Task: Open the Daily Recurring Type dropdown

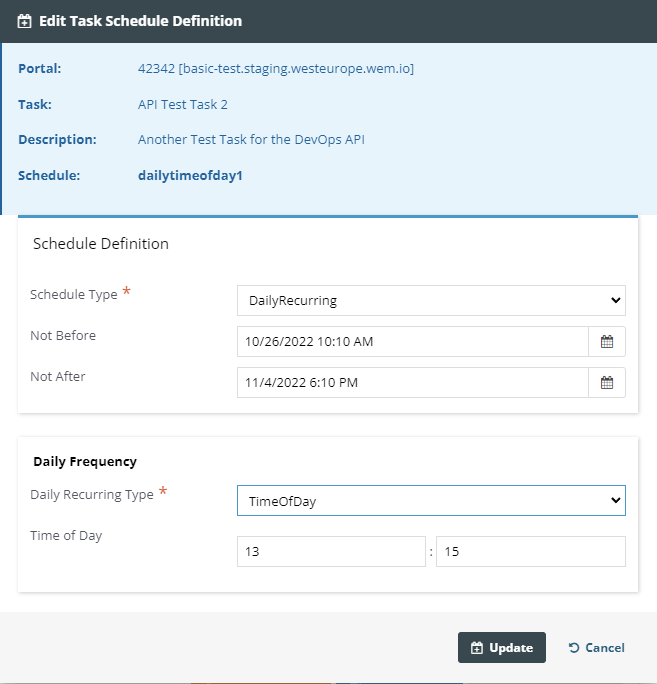Action: point(431,500)
